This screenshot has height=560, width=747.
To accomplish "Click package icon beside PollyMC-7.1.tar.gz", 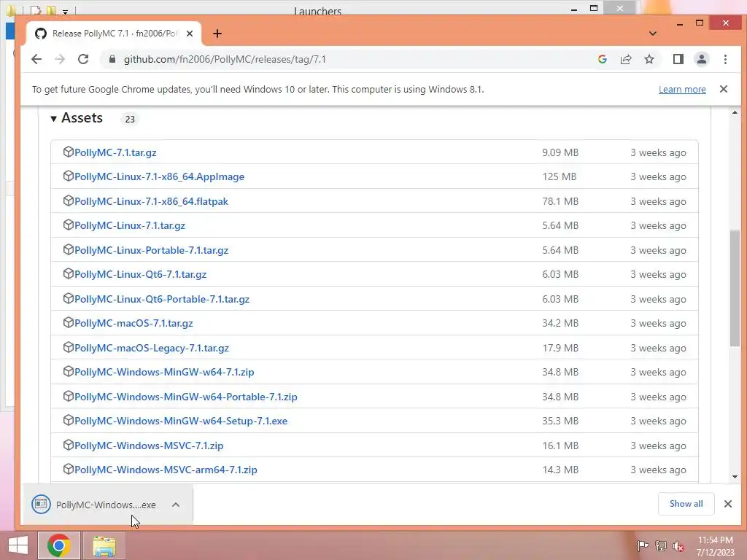I will [68, 152].
